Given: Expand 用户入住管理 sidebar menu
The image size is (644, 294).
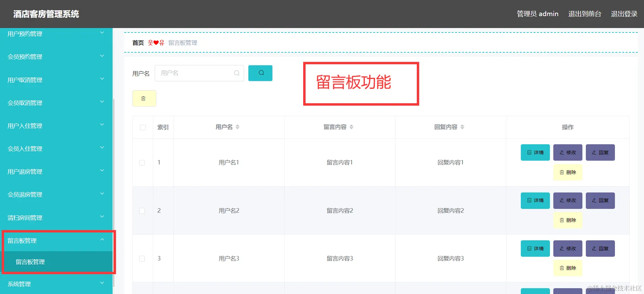Looking at the screenshot, I should coord(56,125).
